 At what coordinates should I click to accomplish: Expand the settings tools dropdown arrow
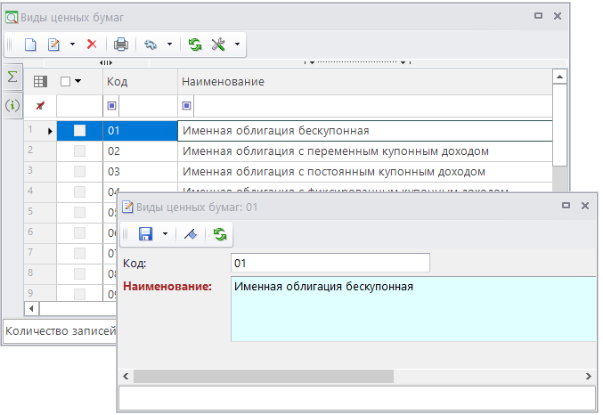[x=236, y=45]
